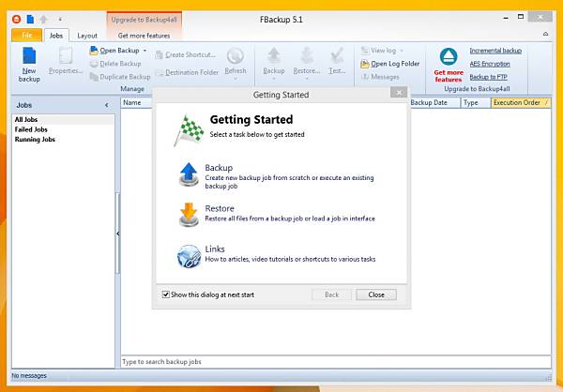This screenshot has width=563, height=392.
Task: Click Create Shortcut in the ribbon
Action: coord(186,55)
